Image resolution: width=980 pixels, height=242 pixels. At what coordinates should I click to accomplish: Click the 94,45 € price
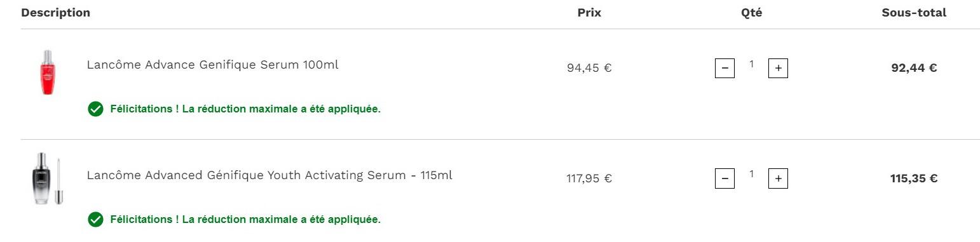coord(589,68)
